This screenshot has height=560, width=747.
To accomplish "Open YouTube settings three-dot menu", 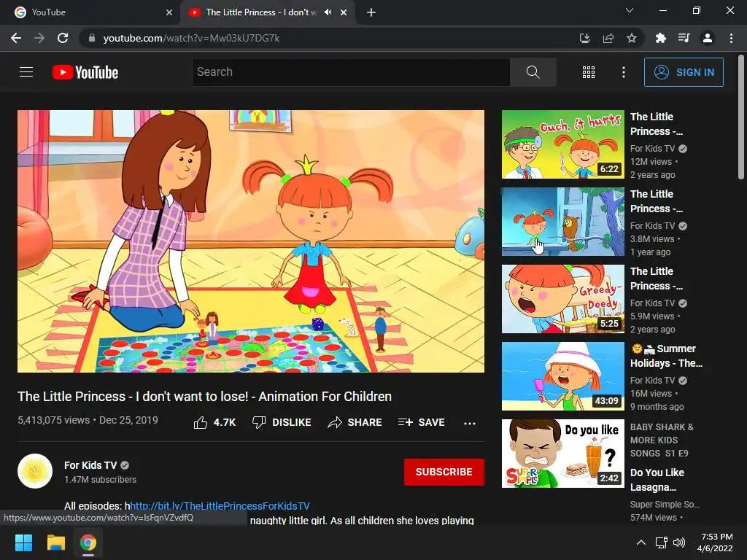I will coord(623,72).
